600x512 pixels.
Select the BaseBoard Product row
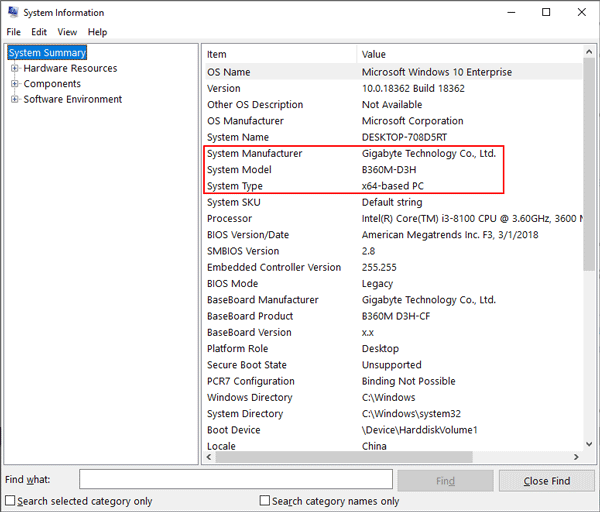tap(393, 316)
